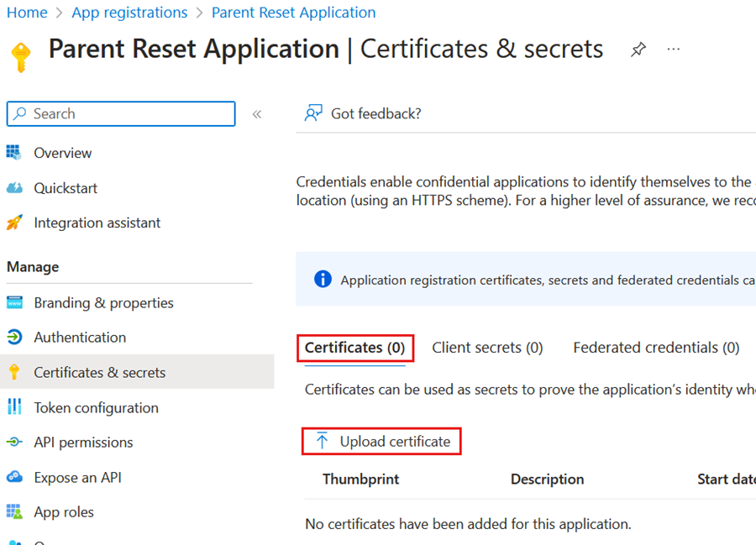Click the Integration assistant rocket icon
Screen dimensions: 756x545
click(x=14, y=223)
